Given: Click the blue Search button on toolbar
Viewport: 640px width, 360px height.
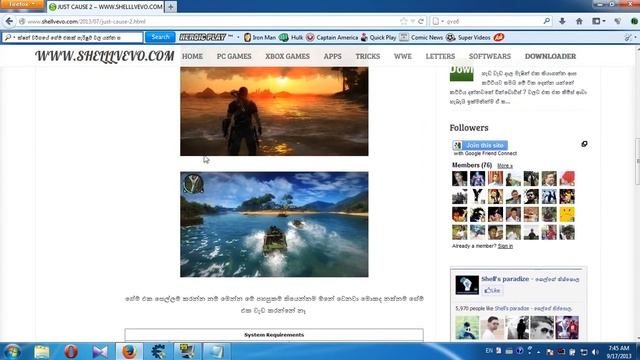Looking at the screenshot, I should click(160, 37).
